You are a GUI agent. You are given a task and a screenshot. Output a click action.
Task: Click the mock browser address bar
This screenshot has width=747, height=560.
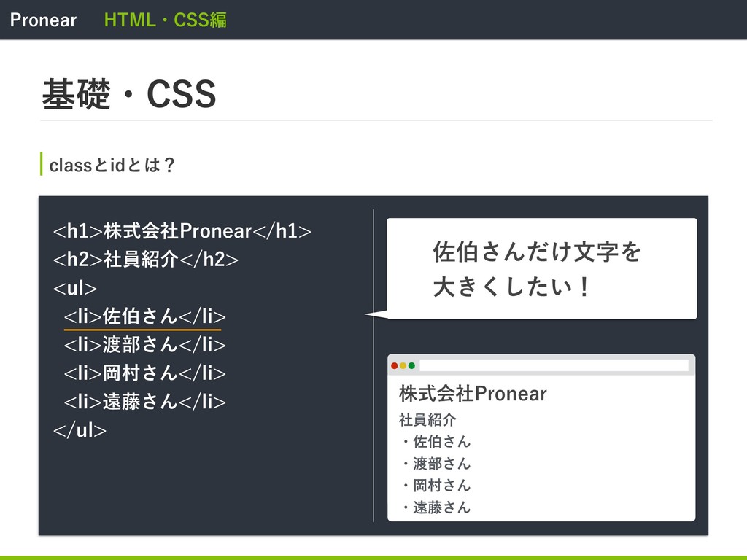click(554, 366)
